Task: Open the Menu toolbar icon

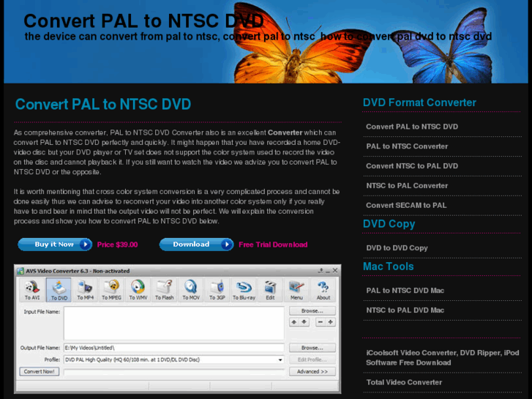Action: 296,290
